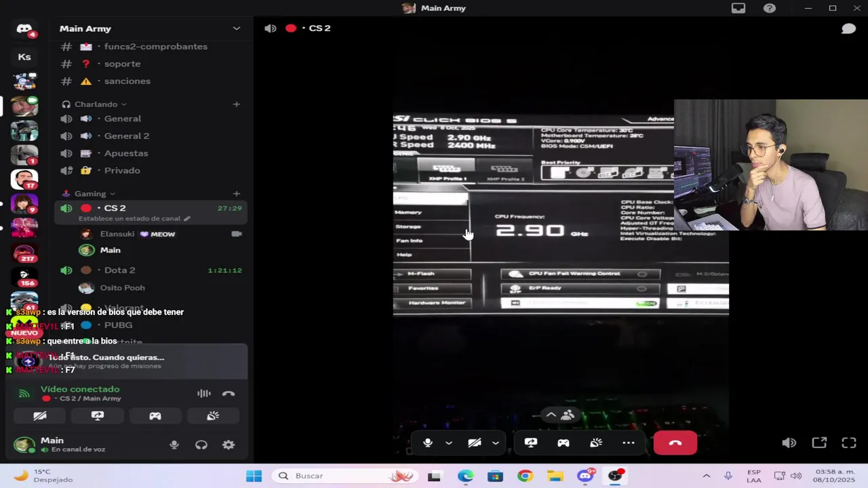The width and height of the screenshot is (868, 488).
Task: Toggle fullscreen for the call
Action: point(849,443)
